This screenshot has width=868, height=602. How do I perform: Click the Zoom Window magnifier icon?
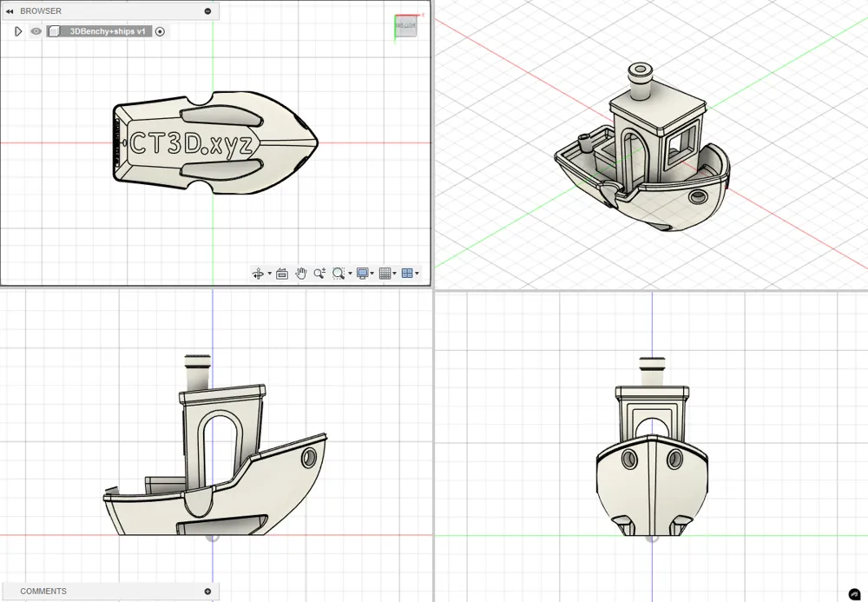click(x=339, y=273)
